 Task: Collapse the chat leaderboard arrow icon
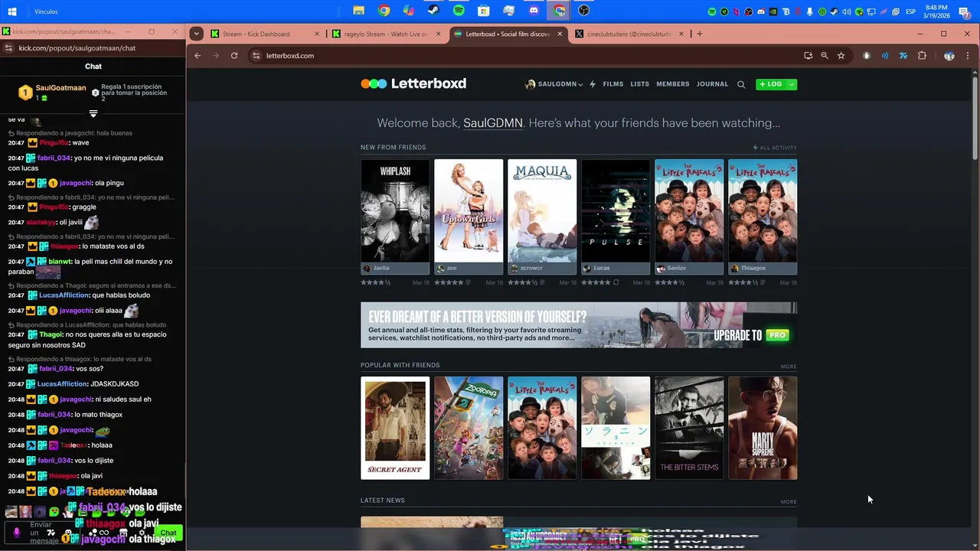click(x=93, y=113)
